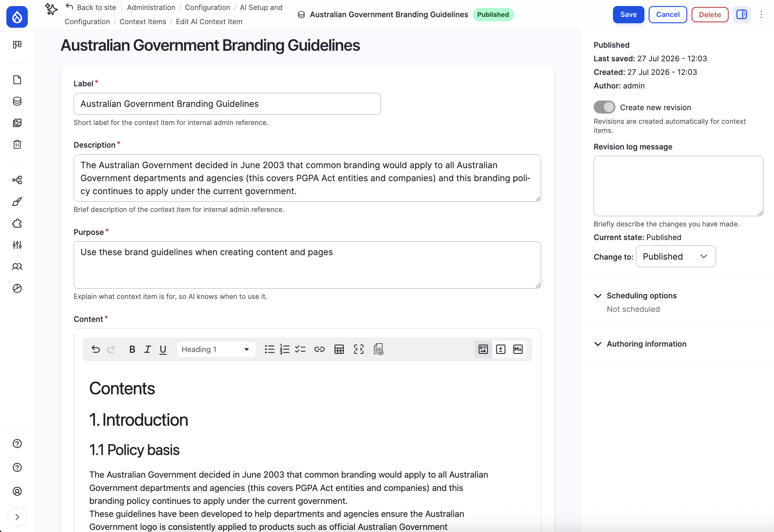Insert a code block in the editor
Viewport: 774px width, 532px height.
pyautogui.click(x=359, y=349)
